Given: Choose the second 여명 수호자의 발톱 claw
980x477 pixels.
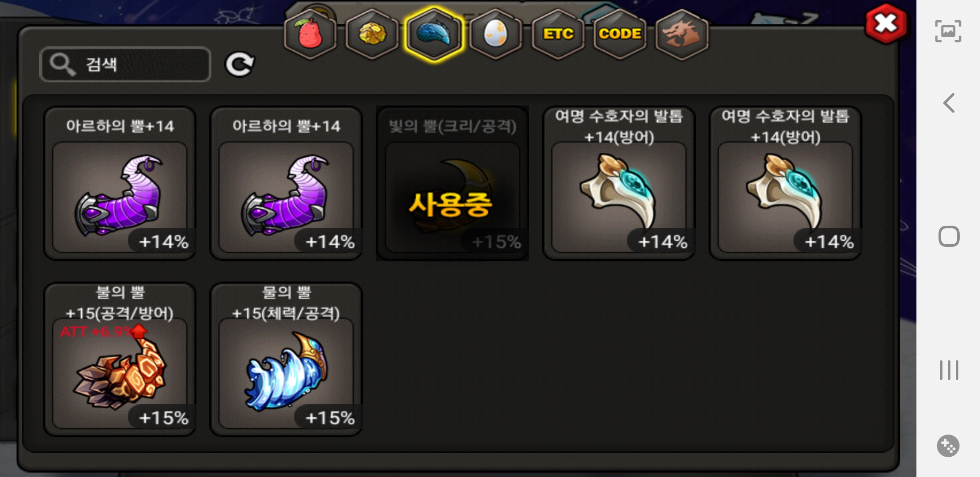Looking at the screenshot, I should (x=785, y=183).
